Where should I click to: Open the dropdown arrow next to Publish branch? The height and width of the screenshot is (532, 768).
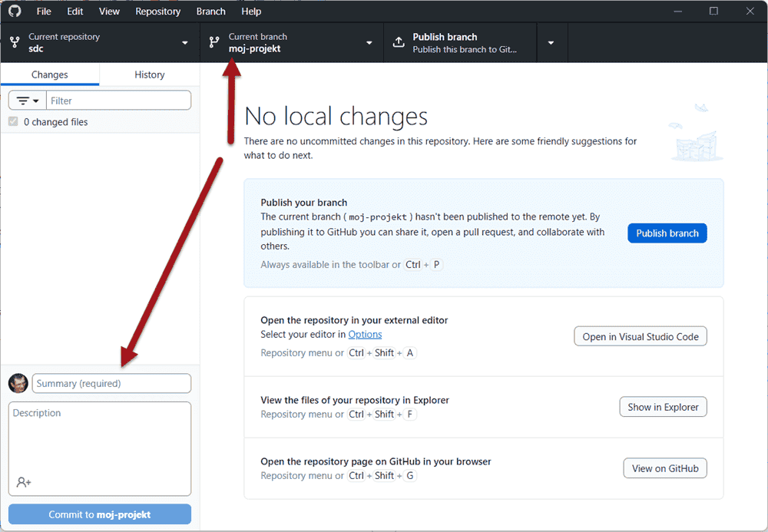point(551,42)
